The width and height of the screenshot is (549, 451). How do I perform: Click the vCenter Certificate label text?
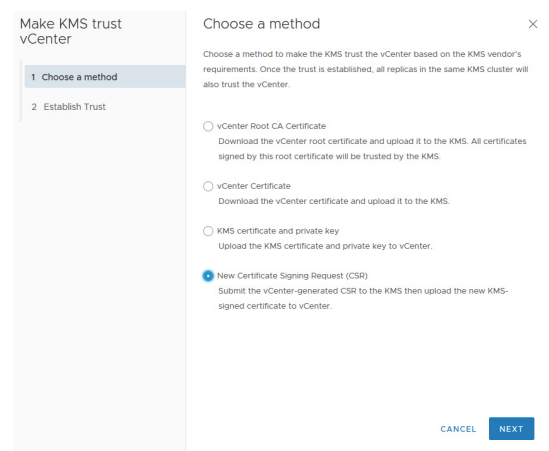(x=253, y=186)
